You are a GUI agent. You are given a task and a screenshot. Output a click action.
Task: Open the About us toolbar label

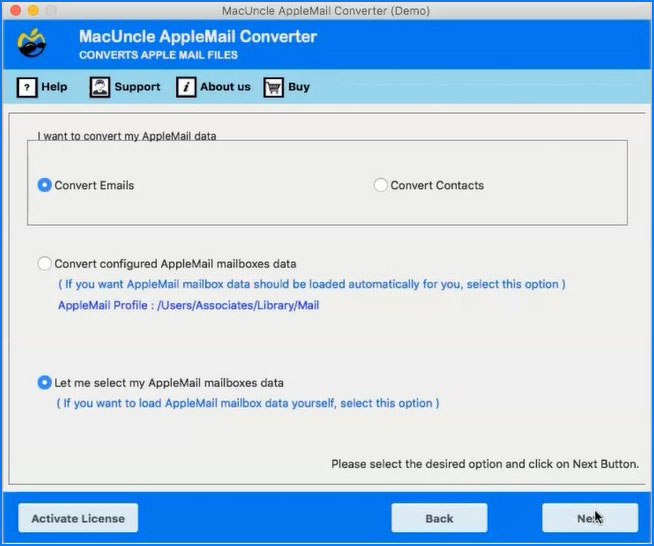(x=225, y=87)
